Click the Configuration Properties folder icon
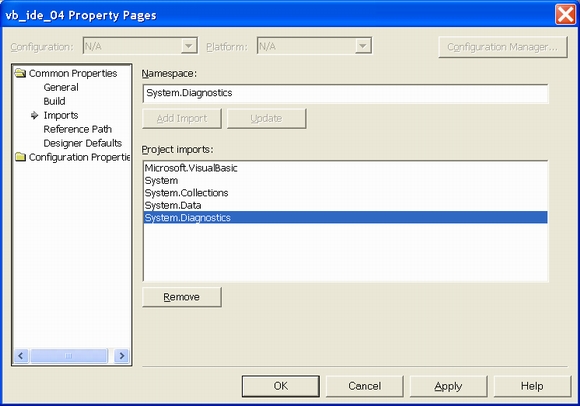Image resolution: width=580 pixels, height=406 pixels. tap(20, 157)
